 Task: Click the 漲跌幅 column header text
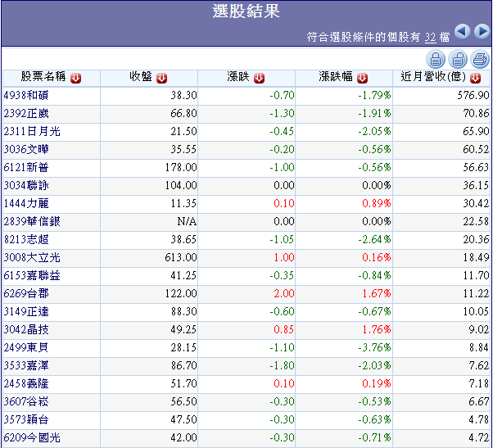pyautogui.click(x=336, y=76)
